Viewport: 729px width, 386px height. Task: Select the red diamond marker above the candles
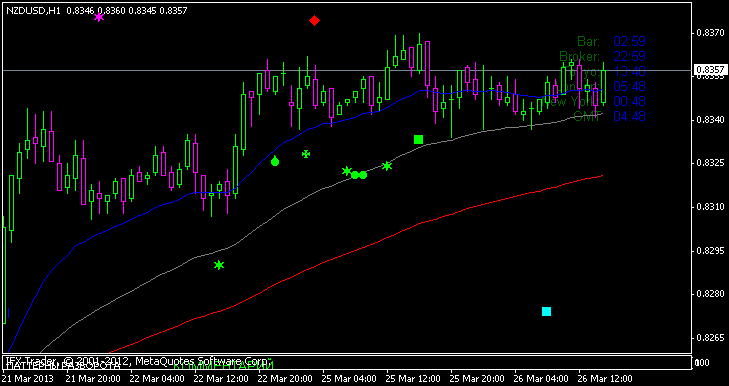pos(315,20)
